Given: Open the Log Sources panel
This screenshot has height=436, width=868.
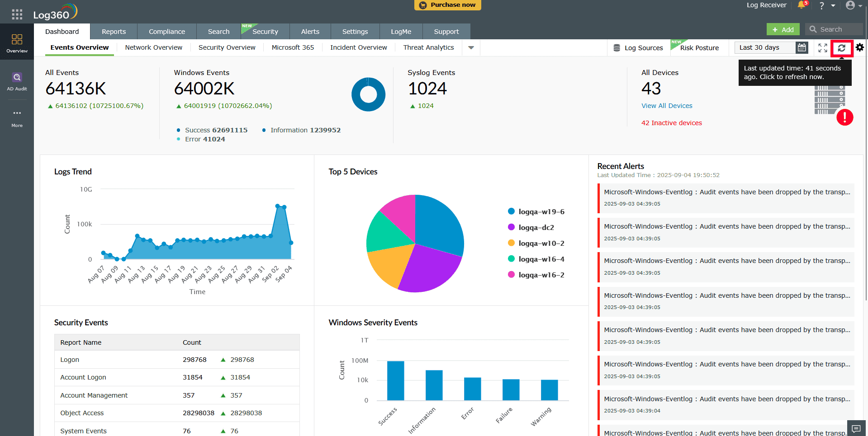Looking at the screenshot, I should click(x=638, y=47).
